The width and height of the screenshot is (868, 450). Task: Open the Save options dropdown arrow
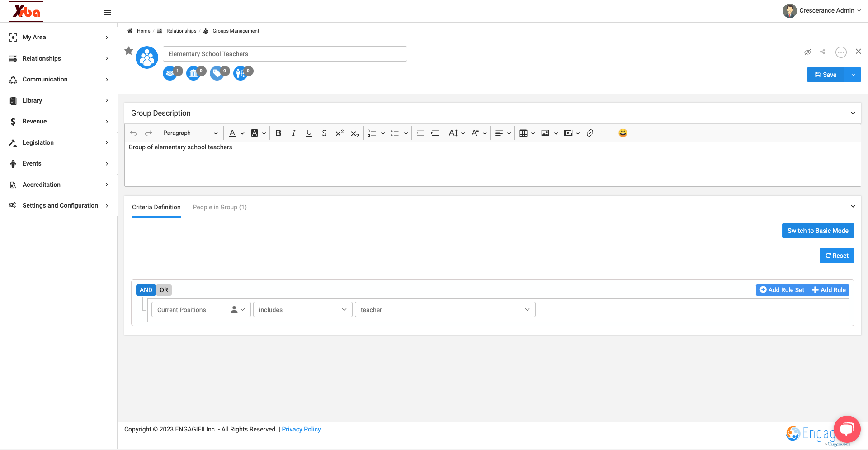[x=853, y=75]
